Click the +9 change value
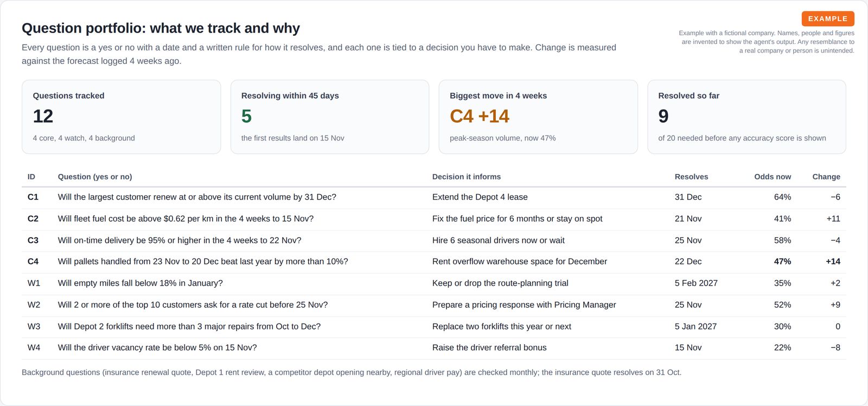 (835, 305)
